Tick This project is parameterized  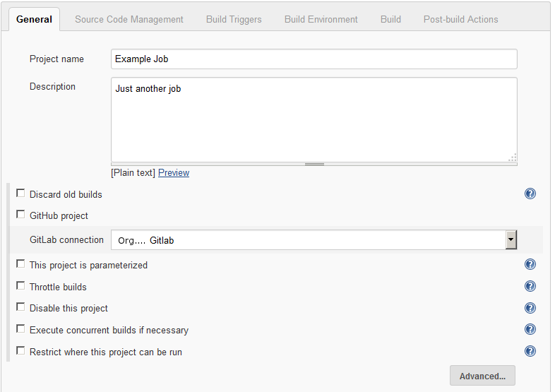[x=20, y=264]
